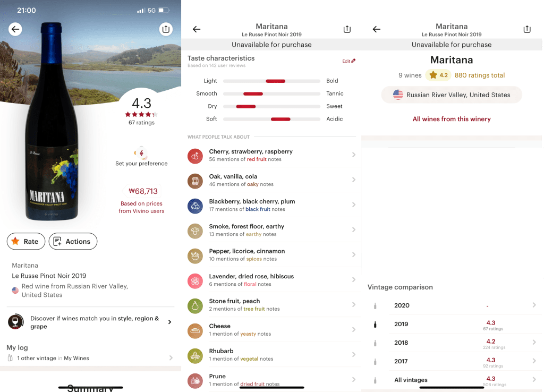Tap share icon on Maritana winery screen
Image resolution: width=544 pixels, height=392 pixels.
tap(527, 29)
